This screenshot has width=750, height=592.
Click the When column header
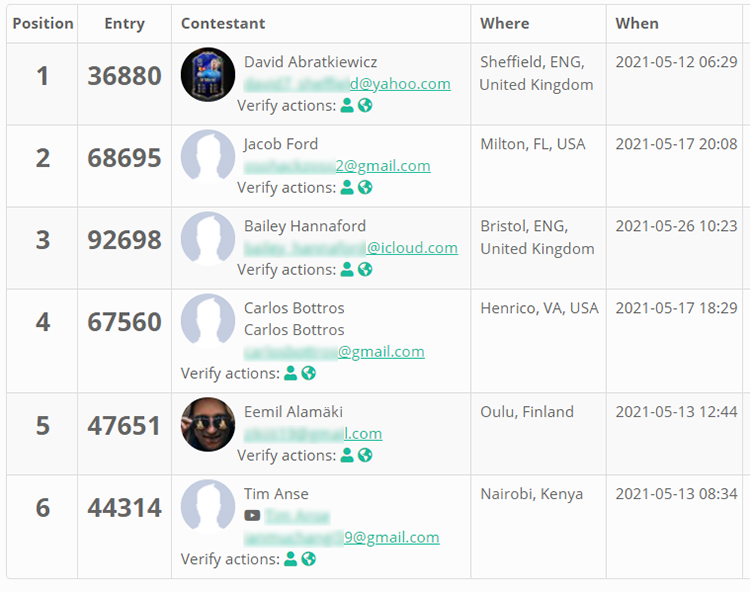pyautogui.click(x=637, y=23)
